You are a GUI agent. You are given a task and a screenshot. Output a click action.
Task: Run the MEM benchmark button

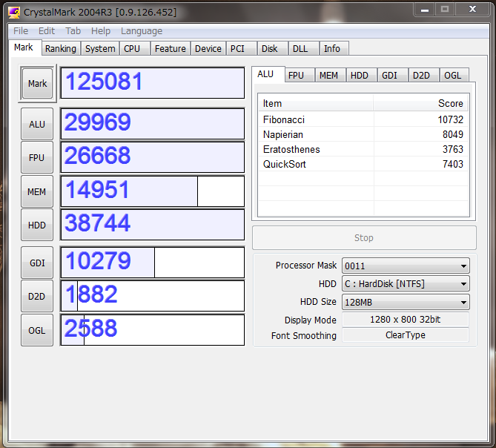point(37,191)
